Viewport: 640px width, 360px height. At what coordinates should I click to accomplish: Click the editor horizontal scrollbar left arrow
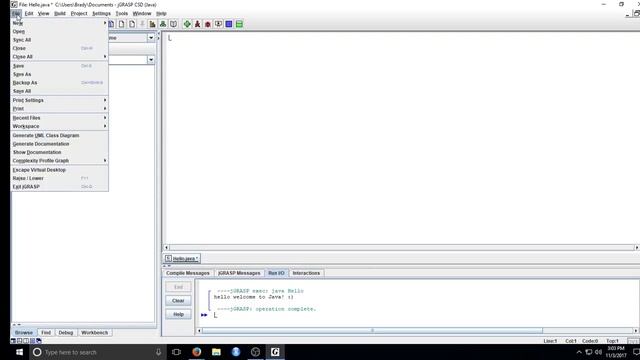click(x=166, y=247)
